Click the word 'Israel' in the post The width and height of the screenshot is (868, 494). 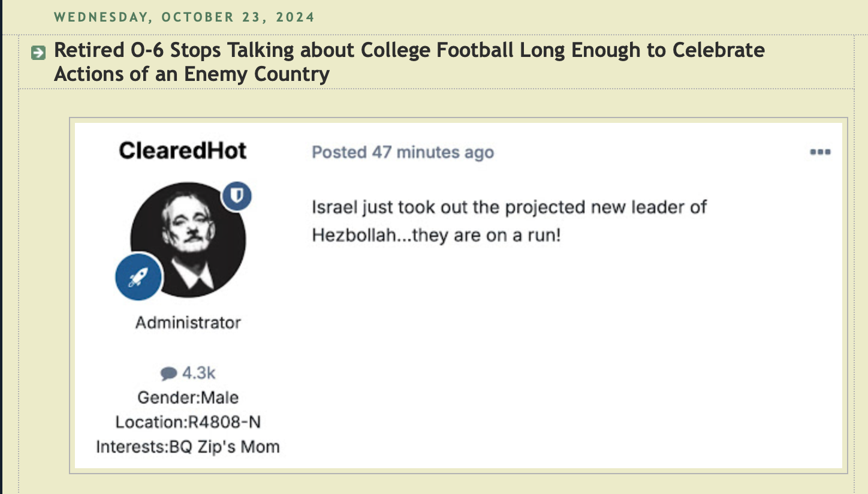[x=335, y=207]
